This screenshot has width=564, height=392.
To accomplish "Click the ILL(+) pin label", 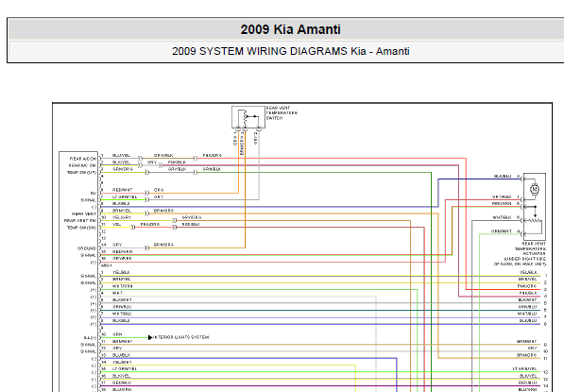I will point(90,338).
